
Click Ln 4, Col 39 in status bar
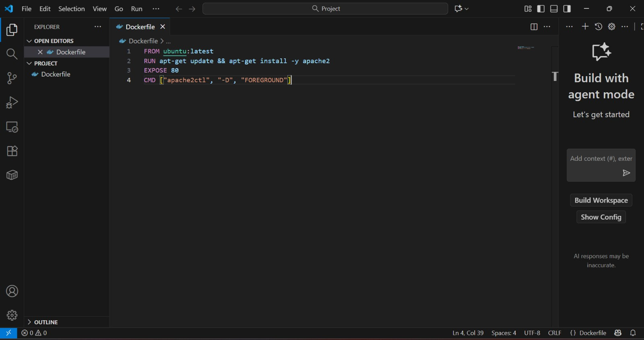(468, 333)
